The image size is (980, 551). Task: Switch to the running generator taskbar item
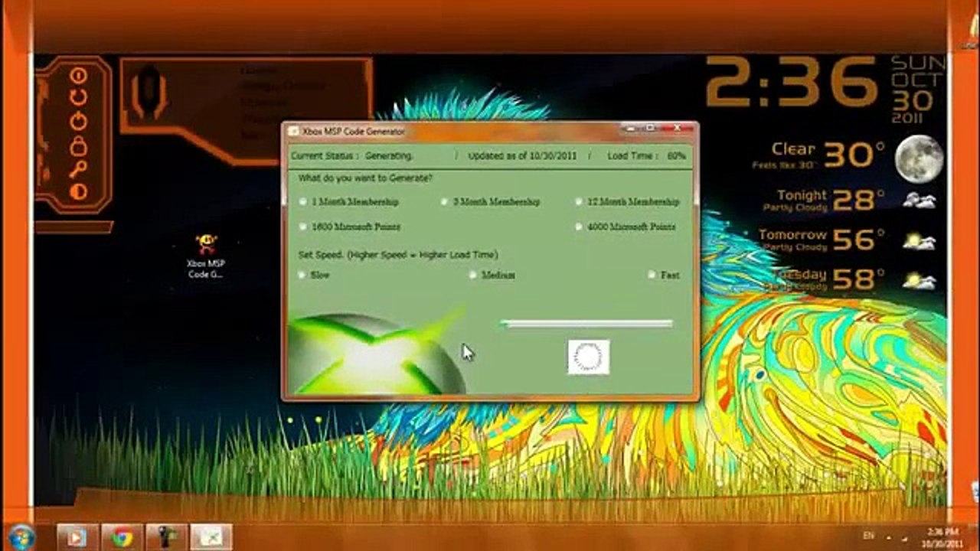coord(211,537)
